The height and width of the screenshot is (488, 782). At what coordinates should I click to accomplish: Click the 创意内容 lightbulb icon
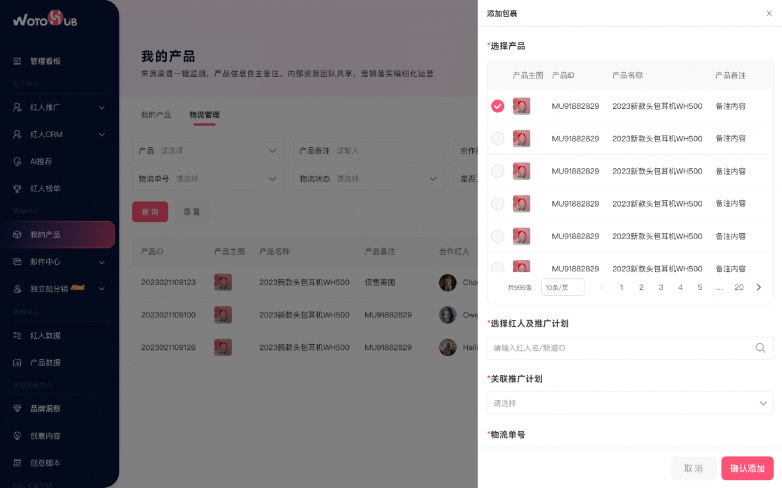[x=17, y=436]
